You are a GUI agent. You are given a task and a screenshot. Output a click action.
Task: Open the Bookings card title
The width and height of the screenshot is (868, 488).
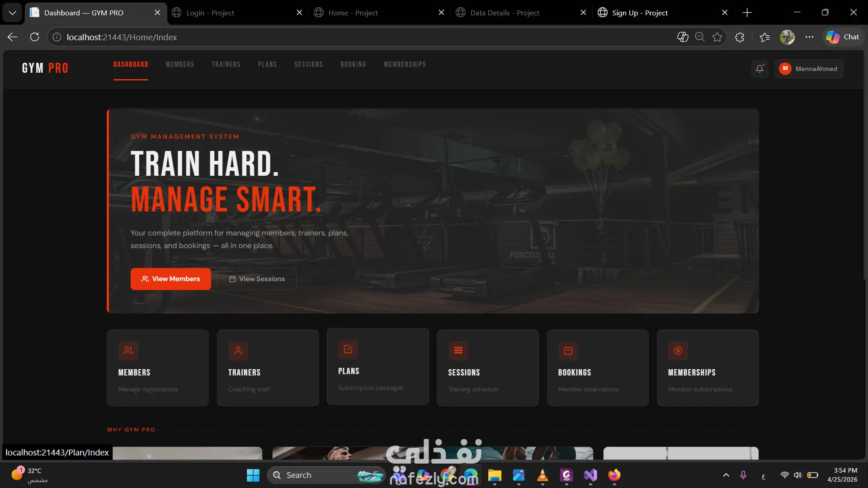click(x=575, y=372)
